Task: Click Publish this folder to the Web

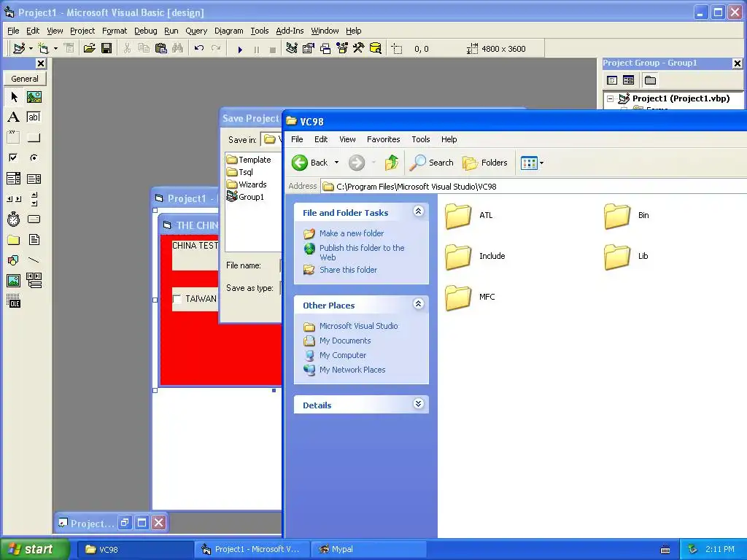Action: tap(362, 252)
